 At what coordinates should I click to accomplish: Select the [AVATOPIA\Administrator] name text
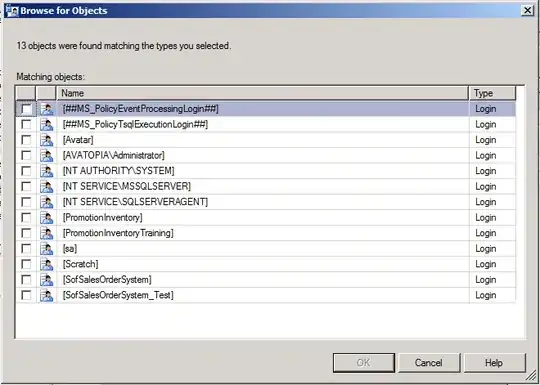(x=114, y=156)
